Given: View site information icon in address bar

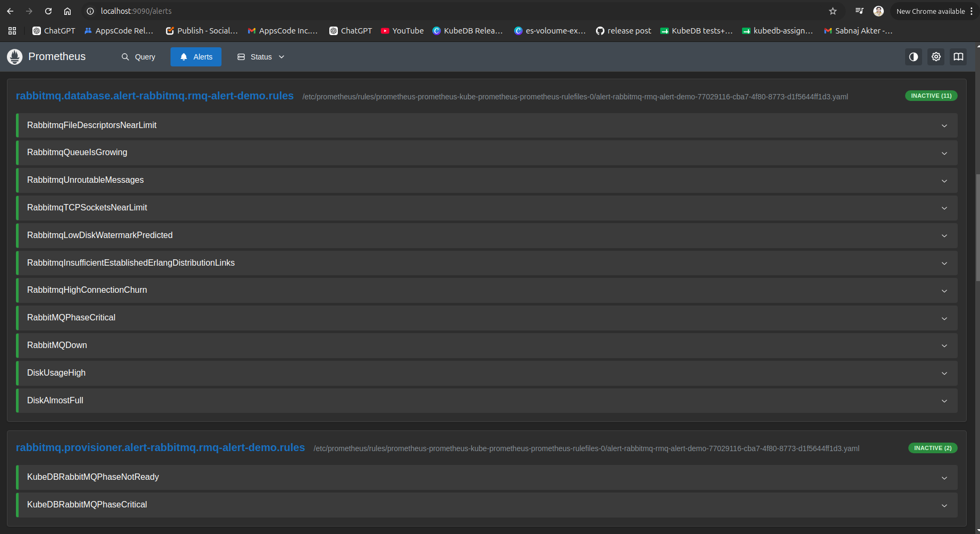Looking at the screenshot, I should 90,11.
